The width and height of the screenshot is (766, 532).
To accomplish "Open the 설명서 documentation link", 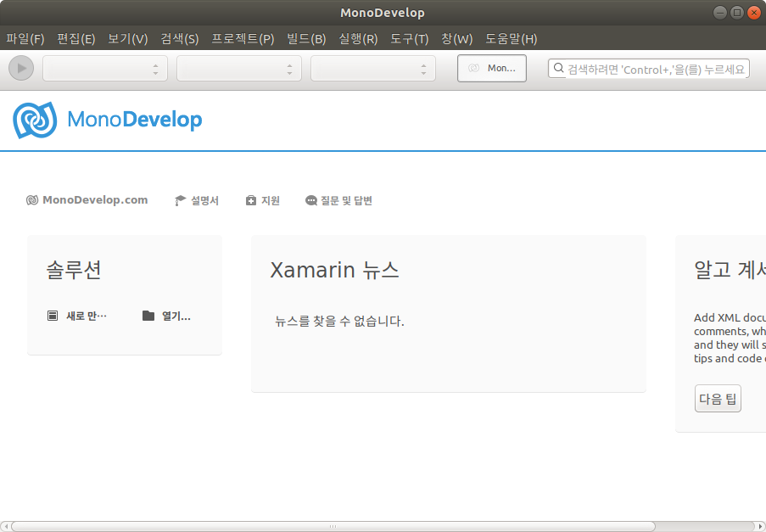I will pyautogui.click(x=204, y=201).
